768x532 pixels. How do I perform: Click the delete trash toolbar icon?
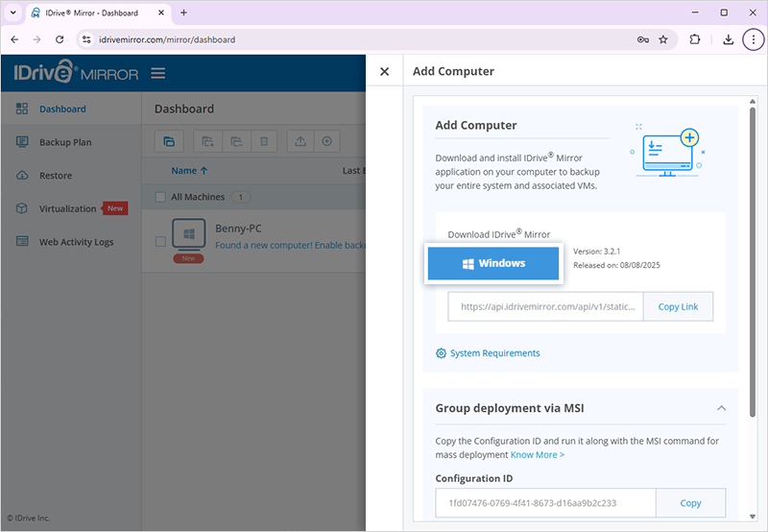tap(264, 141)
